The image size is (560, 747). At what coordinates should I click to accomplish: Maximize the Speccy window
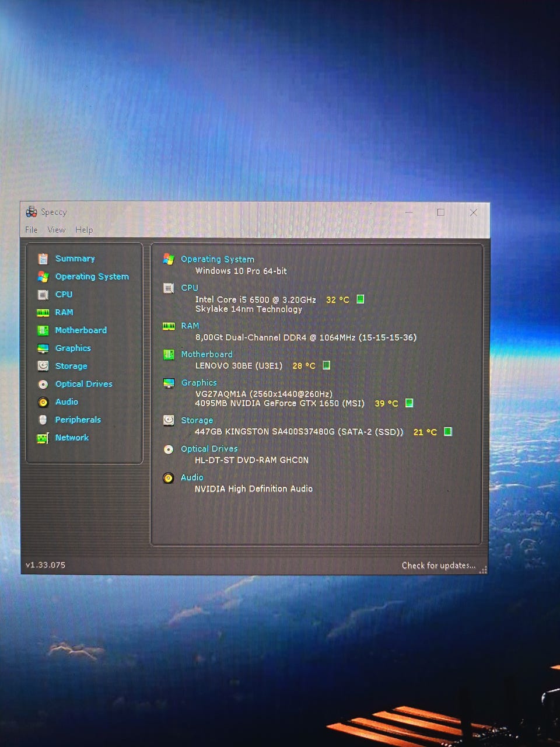coord(441,212)
